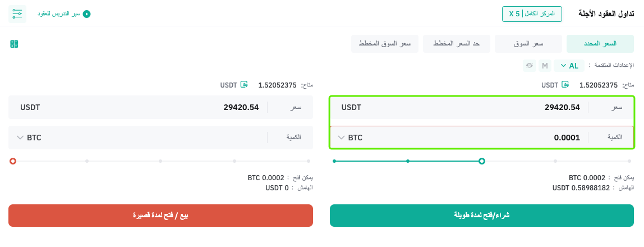
Task: Click the green slider handle on buy side
Action: click(x=482, y=161)
